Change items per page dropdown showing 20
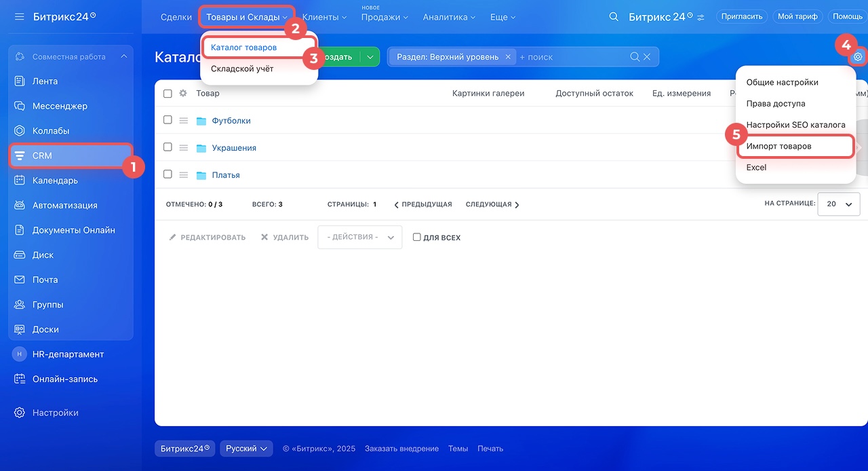Image resolution: width=868 pixels, height=471 pixels. point(840,204)
